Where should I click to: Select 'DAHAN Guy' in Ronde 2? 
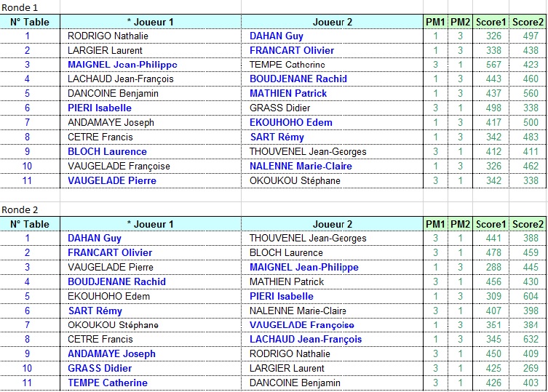[95, 239]
